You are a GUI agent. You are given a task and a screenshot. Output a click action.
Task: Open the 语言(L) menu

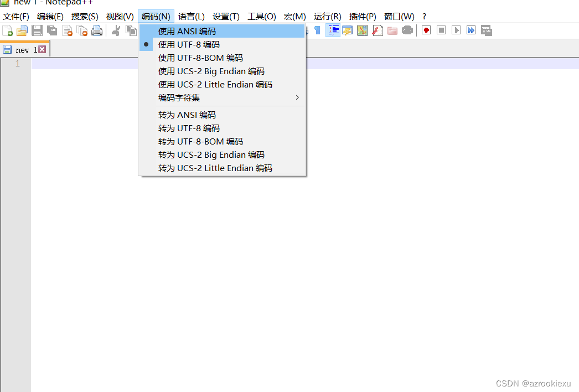[192, 17]
